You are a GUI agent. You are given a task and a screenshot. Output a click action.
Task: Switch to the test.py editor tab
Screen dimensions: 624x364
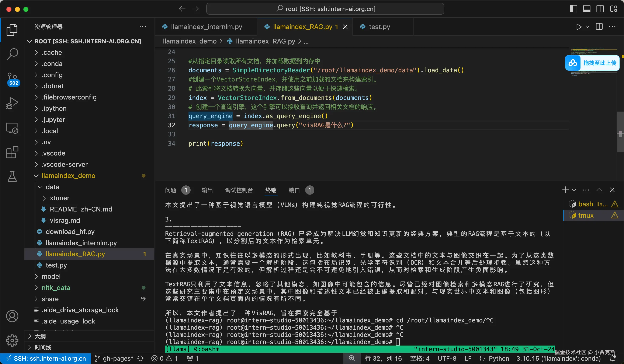[x=379, y=27]
